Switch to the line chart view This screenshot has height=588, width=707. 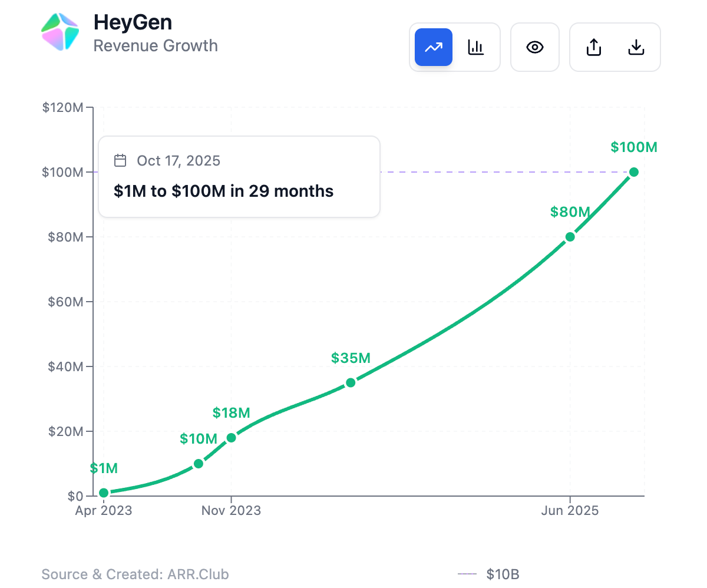(434, 47)
